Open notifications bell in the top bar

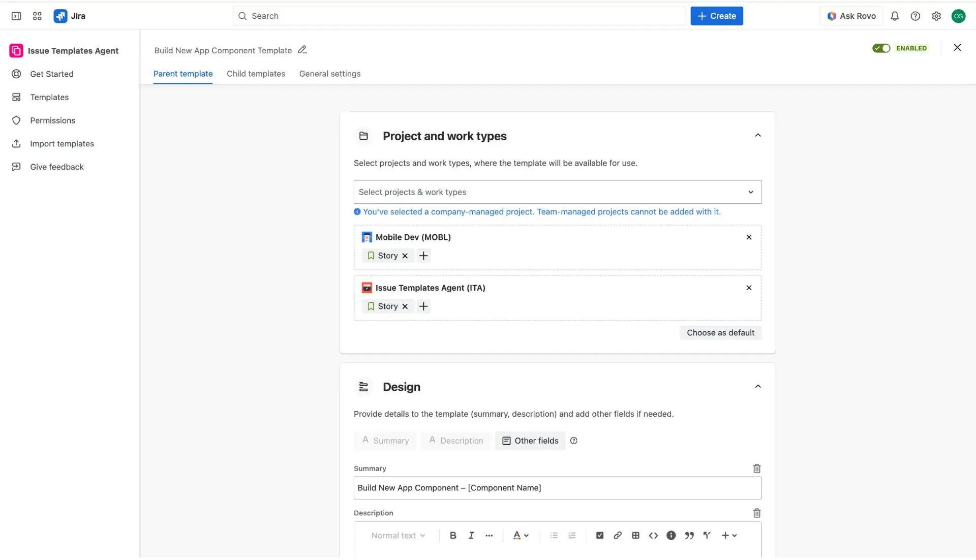point(895,16)
